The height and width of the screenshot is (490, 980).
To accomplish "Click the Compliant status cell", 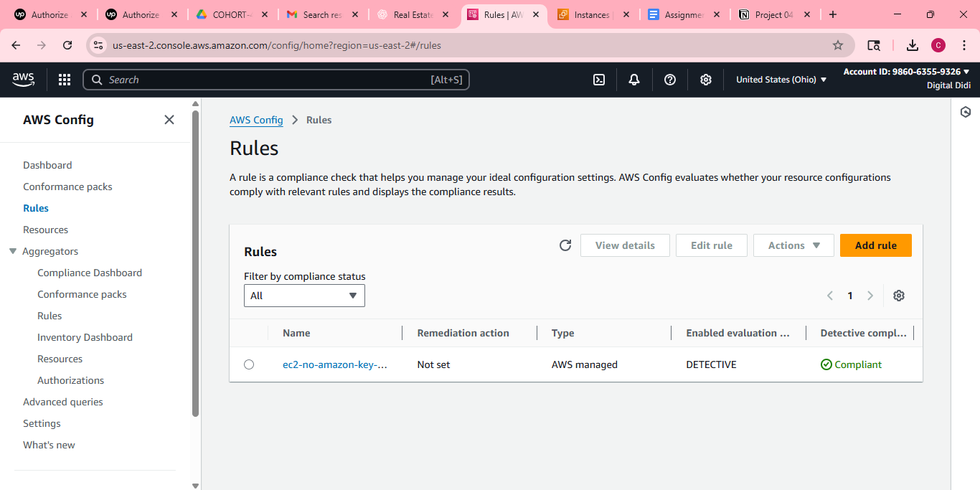I will [852, 364].
